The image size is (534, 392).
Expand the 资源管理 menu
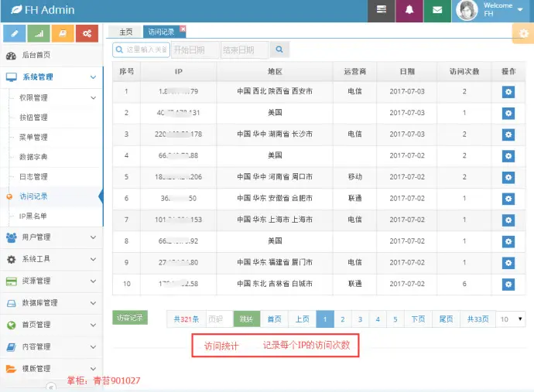click(x=51, y=281)
